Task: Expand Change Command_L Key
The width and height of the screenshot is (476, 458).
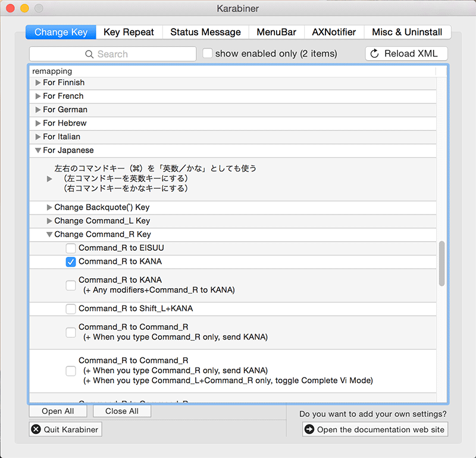Action: [x=49, y=221]
